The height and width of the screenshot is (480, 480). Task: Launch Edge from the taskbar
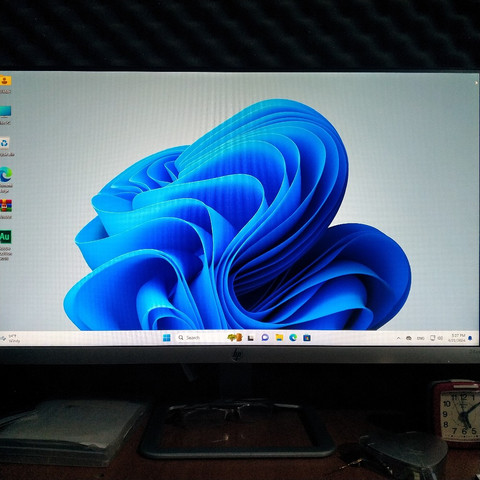tap(293, 338)
